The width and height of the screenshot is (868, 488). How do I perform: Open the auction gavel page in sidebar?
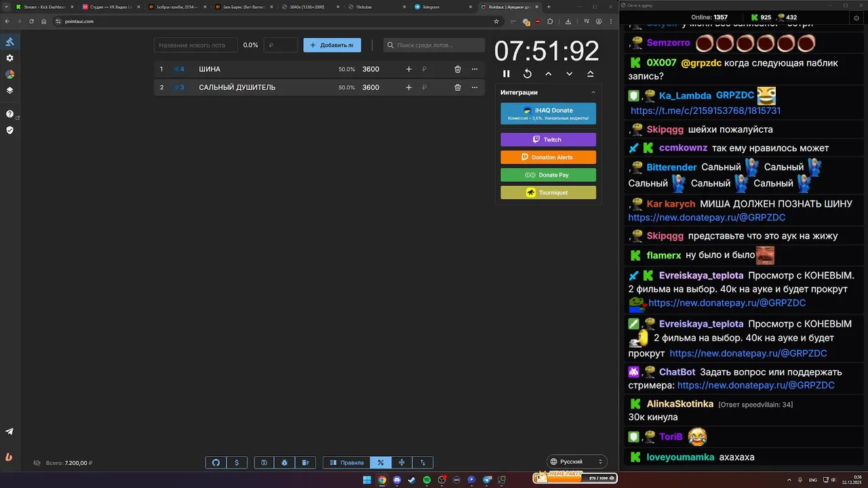pos(9,41)
